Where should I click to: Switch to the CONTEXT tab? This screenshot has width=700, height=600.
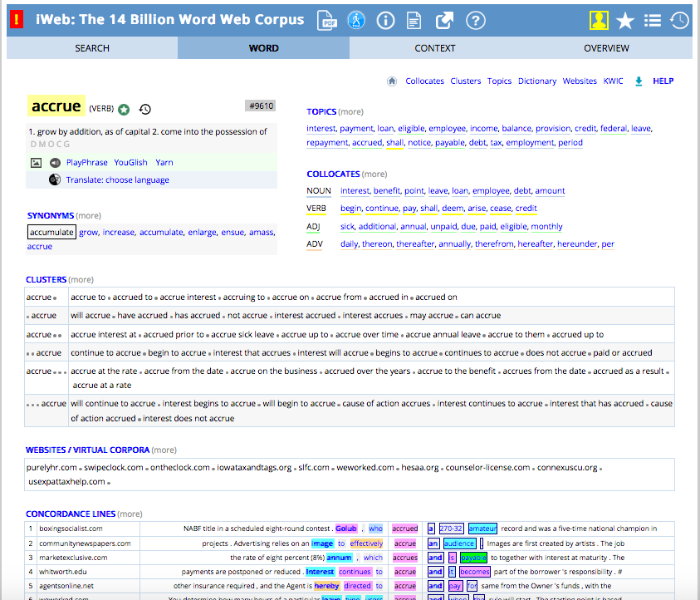[x=435, y=48]
